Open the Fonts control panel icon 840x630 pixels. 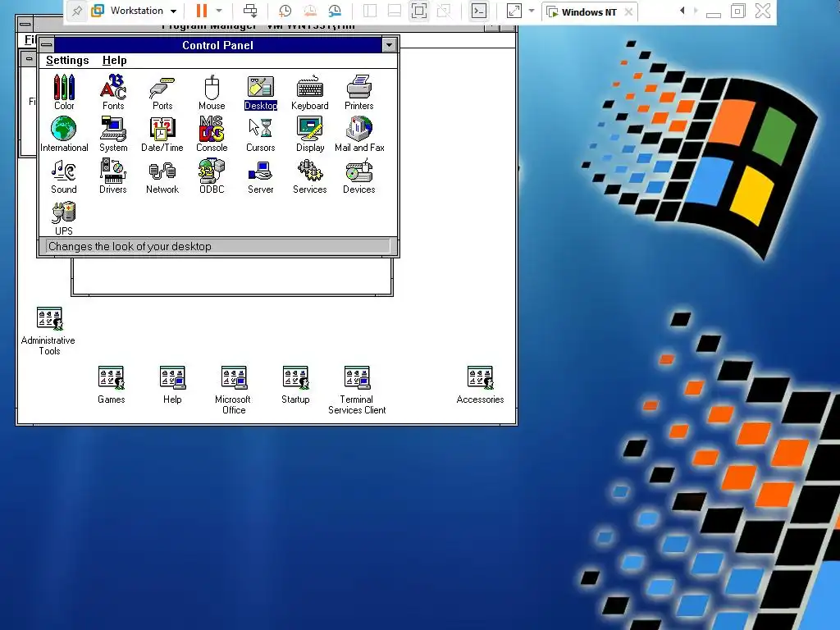113,92
